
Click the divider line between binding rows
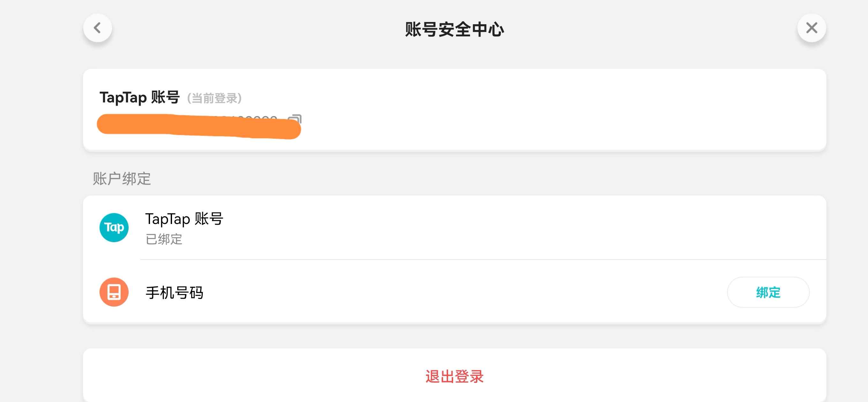(x=483, y=259)
